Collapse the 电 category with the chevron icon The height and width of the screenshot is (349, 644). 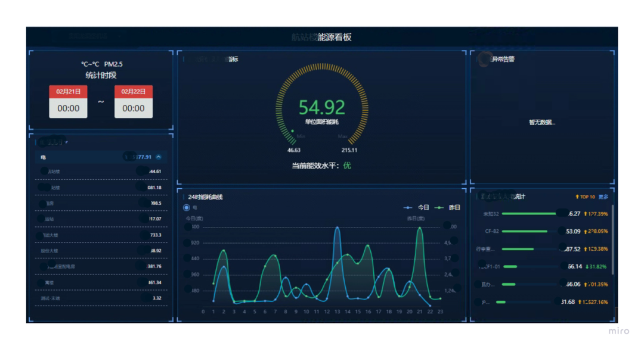[159, 157]
